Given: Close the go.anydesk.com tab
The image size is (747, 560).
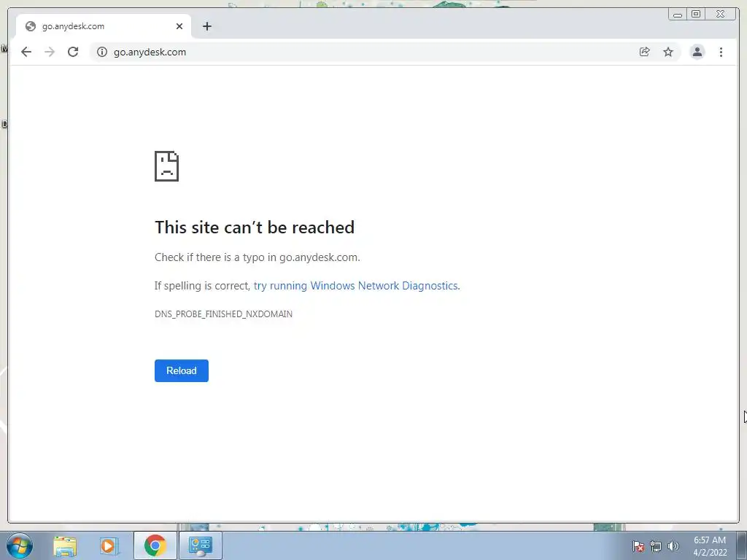Looking at the screenshot, I should pyautogui.click(x=179, y=26).
